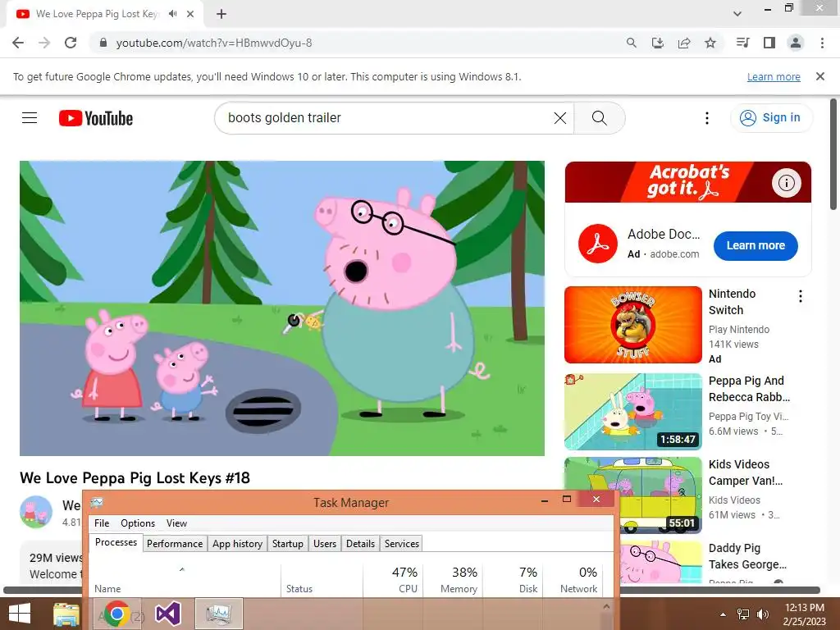Screen dimensions: 840x630
Task: Switch to the Details tab
Action: pos(361,544)
